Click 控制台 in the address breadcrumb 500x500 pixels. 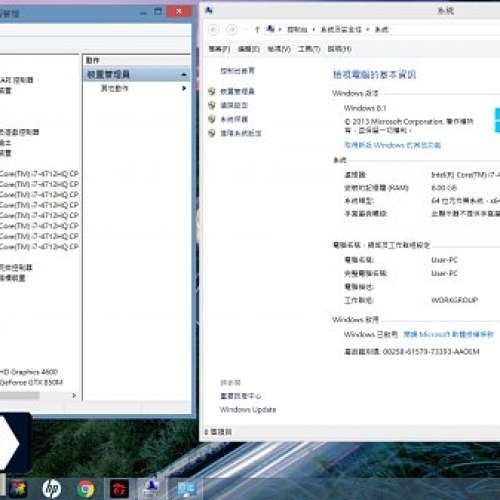pyautogui.click(x=297, y=30)
